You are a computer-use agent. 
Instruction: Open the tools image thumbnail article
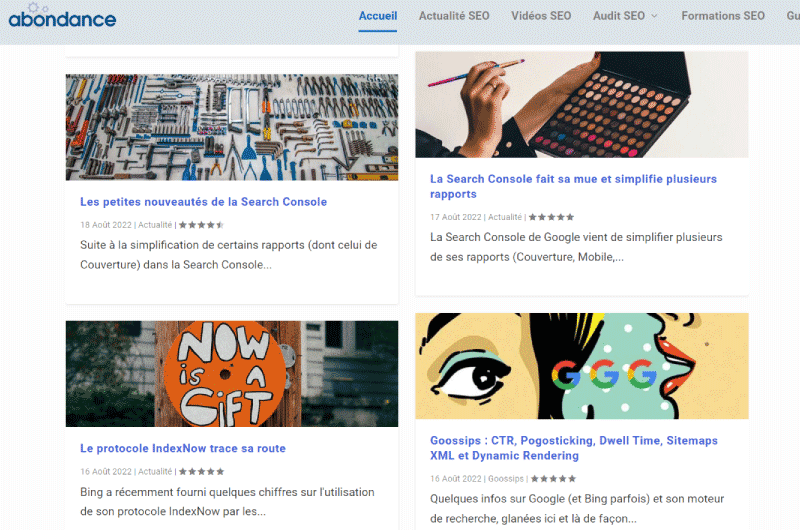click(232, 128)
